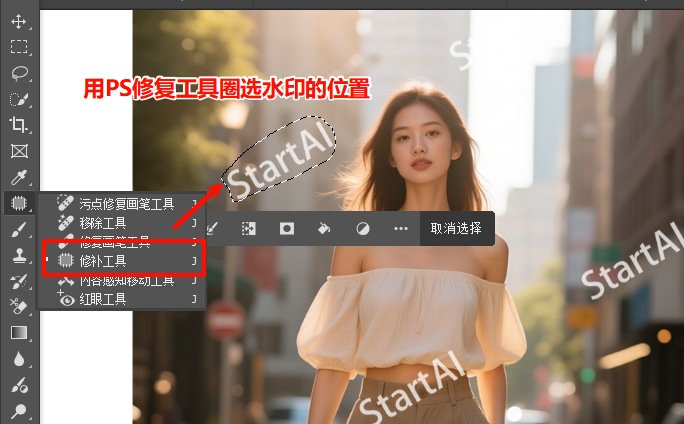Open the three-dots more options menu

tap(400, 228)
